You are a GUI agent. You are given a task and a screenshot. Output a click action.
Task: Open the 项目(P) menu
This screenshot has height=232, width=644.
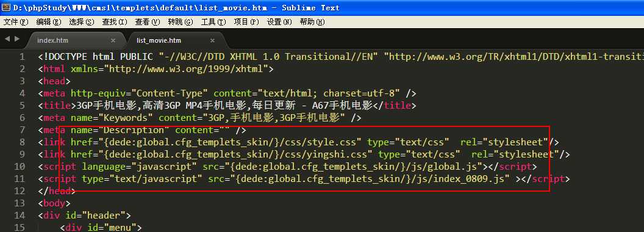[246, 22]
